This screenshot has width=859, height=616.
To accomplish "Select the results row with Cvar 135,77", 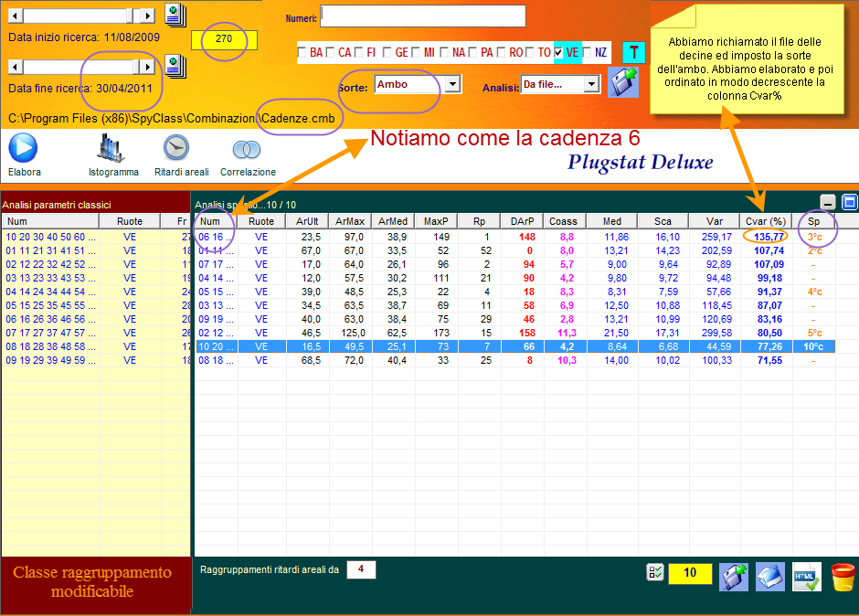I will (515, 238).
